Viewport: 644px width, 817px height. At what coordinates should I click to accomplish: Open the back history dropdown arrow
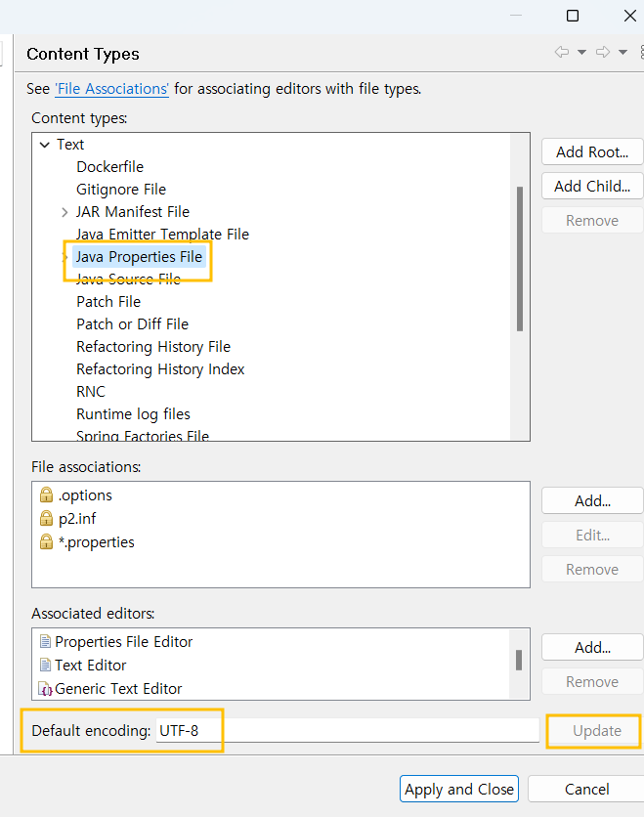pos(582,52)
